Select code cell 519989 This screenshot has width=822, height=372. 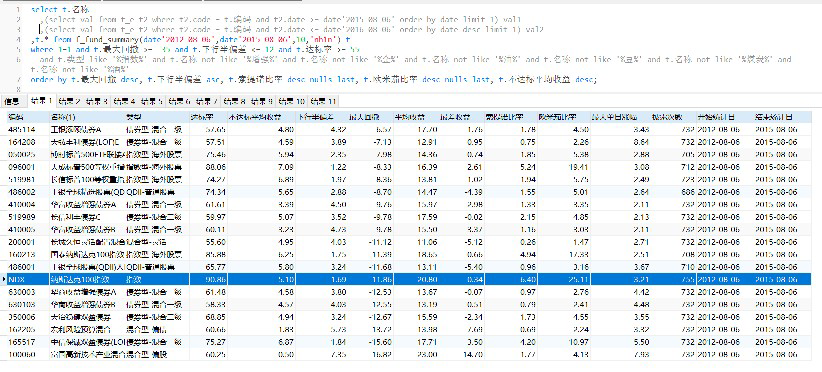[x=27, y=216]
